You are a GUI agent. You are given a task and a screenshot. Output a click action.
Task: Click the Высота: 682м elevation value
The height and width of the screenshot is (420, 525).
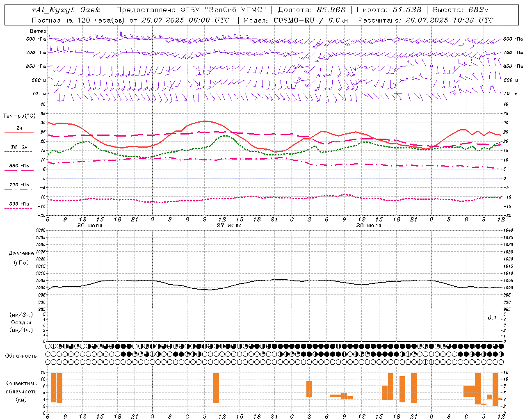click(x=461, y=10)
